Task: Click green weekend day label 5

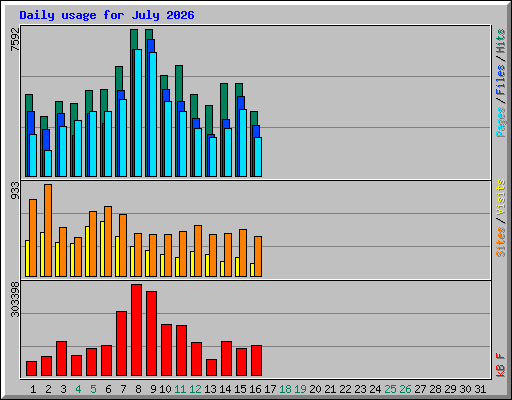Action: [x=93, y=389]
